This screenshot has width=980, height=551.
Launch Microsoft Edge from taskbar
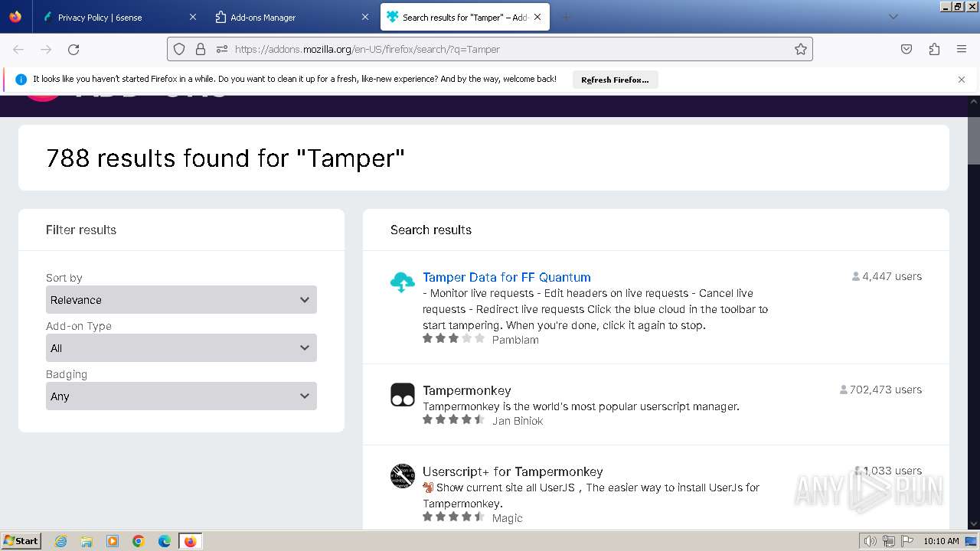165,541
